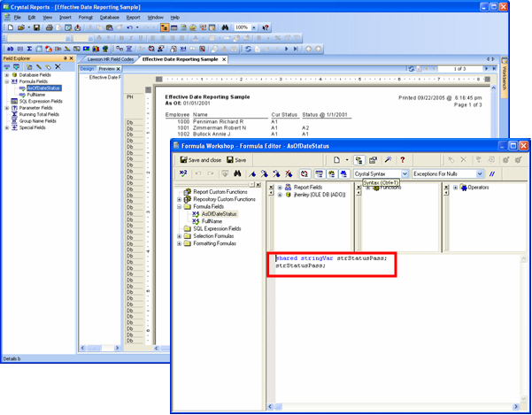
Task: Close the Preview tab with its X
Action: (118, 69)
